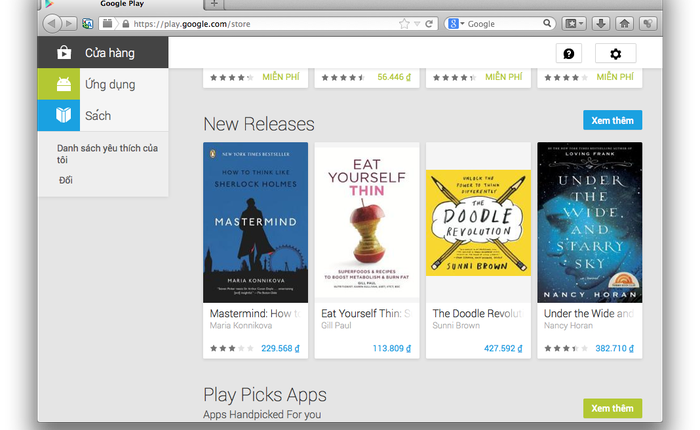This screenshot has width=700, height=430.
Task: Click the browser Back arrow button
Action: (x=52, y=23)
